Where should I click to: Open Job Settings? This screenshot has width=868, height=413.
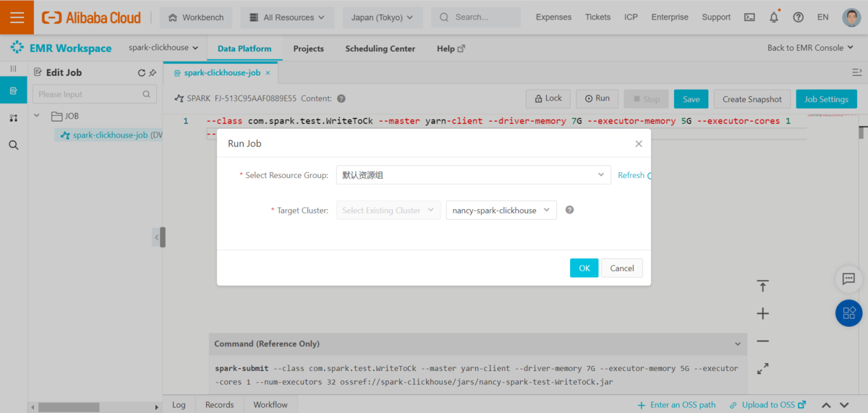coord(826,99)
